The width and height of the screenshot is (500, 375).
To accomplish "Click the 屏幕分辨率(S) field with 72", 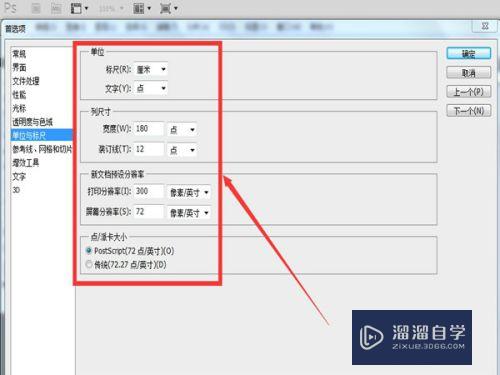I will tap(149, 212).
